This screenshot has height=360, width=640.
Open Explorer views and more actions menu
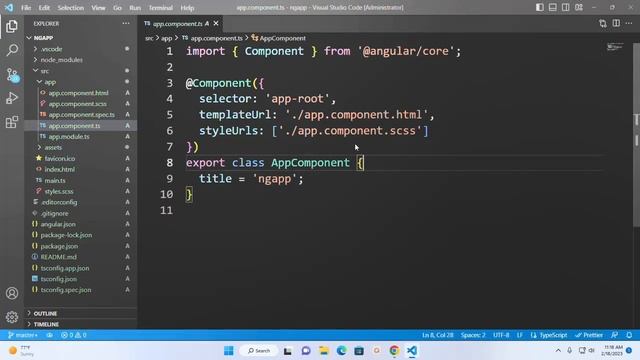[126, 24]
